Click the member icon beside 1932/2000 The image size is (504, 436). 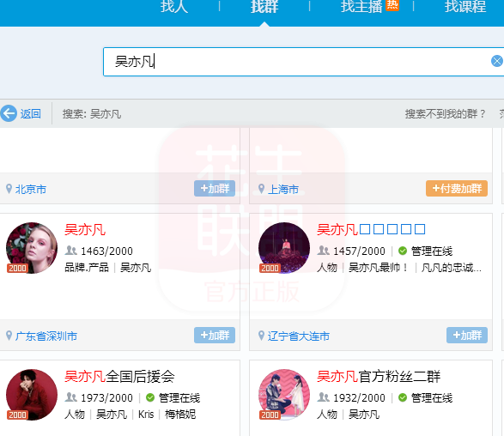(324, 397)
